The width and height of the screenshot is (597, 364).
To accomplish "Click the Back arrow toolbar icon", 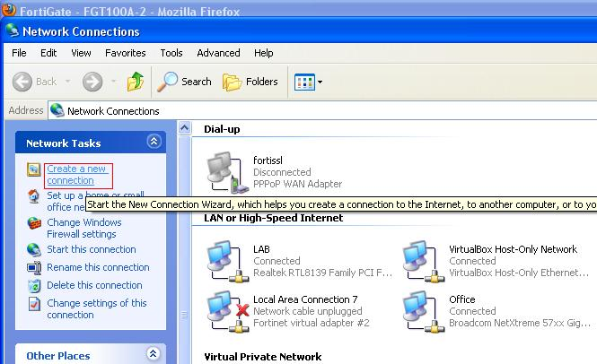I will (22, 82).
